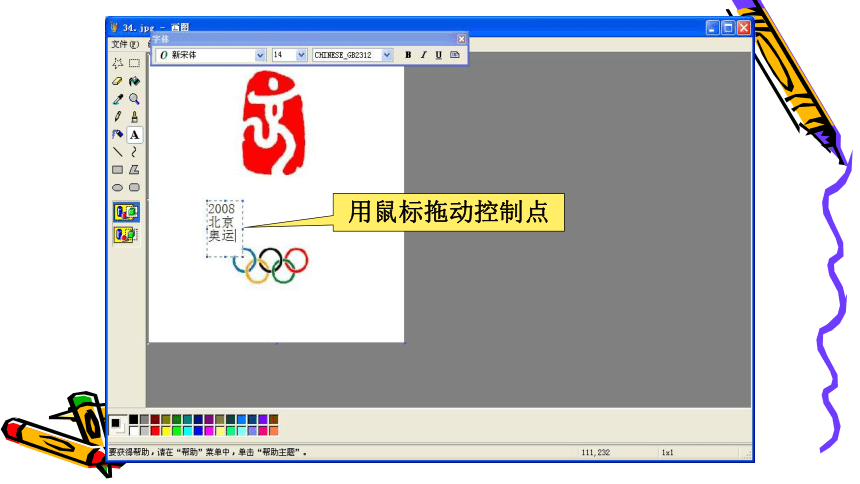Viewport: 860px width, 484px height.
Task: Select the Text tool marked A
Action: [134, 134]
